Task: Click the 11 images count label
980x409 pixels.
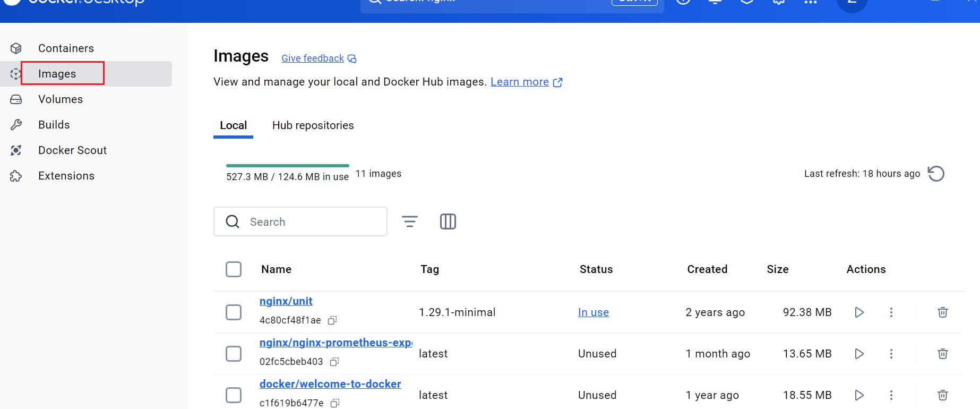Action: 379,174
